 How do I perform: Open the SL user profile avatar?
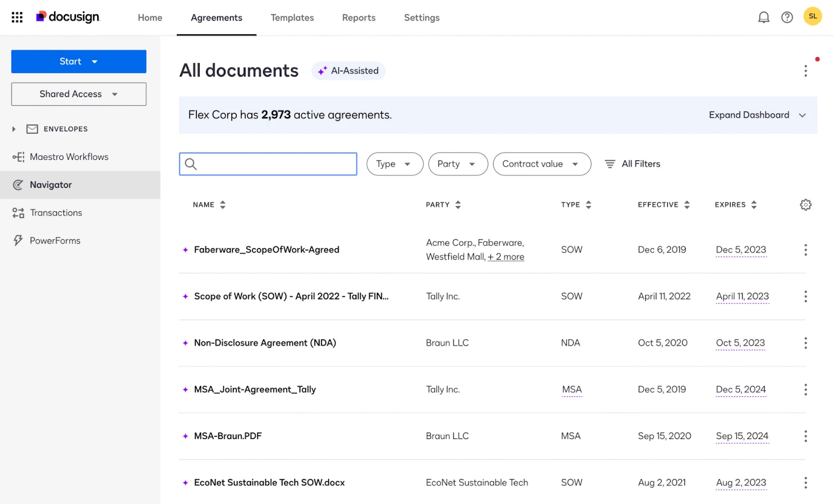(812, 16)
